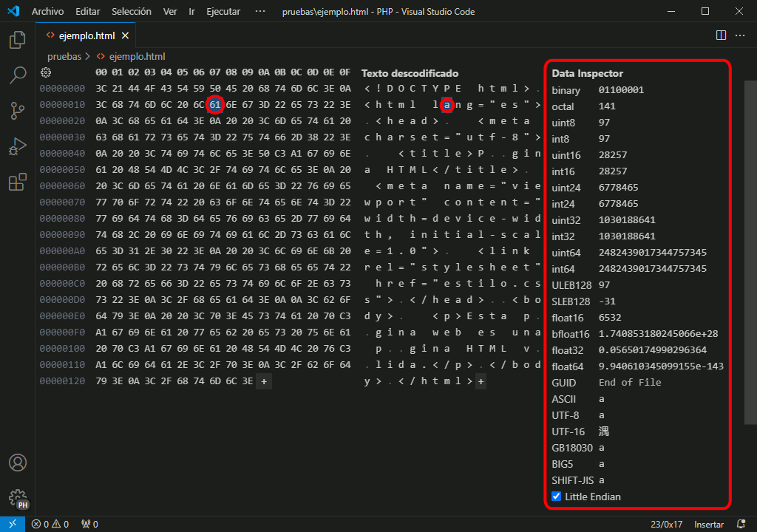Open the editor More Actions ellipsis
The width and height of the screenshot is (757, 532).
point(740,35)
